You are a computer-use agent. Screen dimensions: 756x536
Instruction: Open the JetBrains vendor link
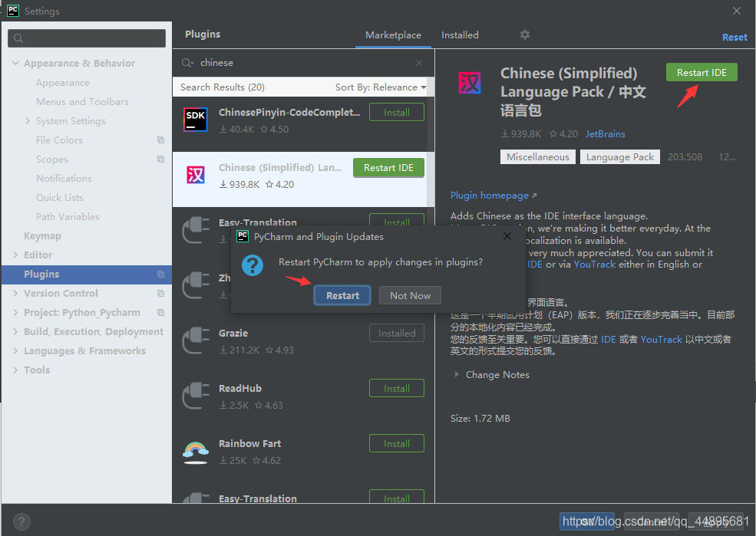pyautogui.click(x=605, y=133)
